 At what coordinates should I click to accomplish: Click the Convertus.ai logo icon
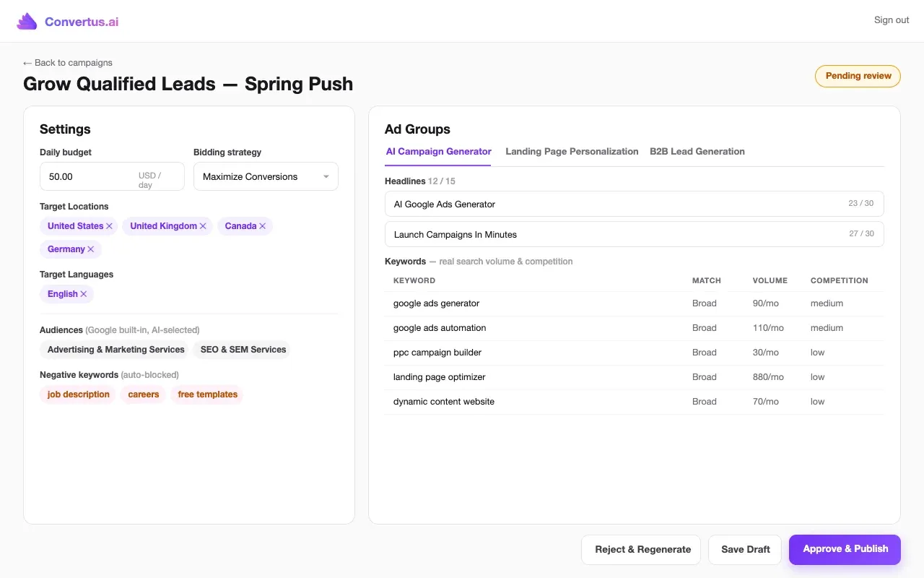pos(27,22)
